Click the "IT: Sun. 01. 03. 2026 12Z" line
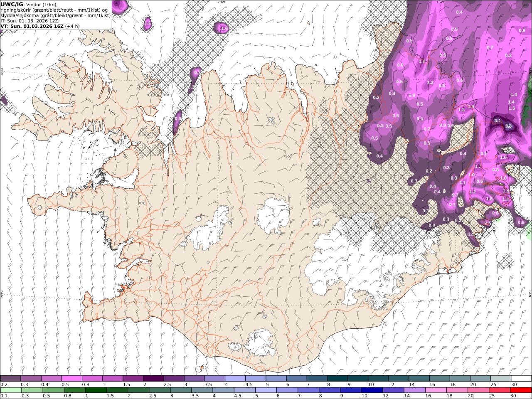Image resolution: width=532 pixels, height=399 pixels. click(x=30, y=20)
